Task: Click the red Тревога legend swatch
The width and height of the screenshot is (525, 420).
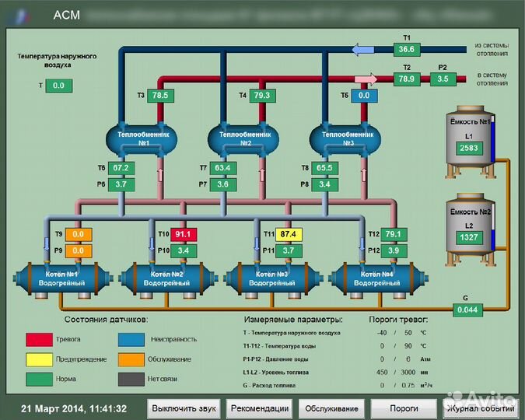Action: pos(37,339)
